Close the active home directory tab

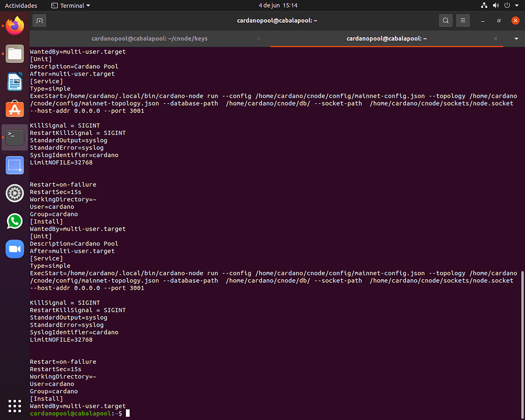pos(495,38)
